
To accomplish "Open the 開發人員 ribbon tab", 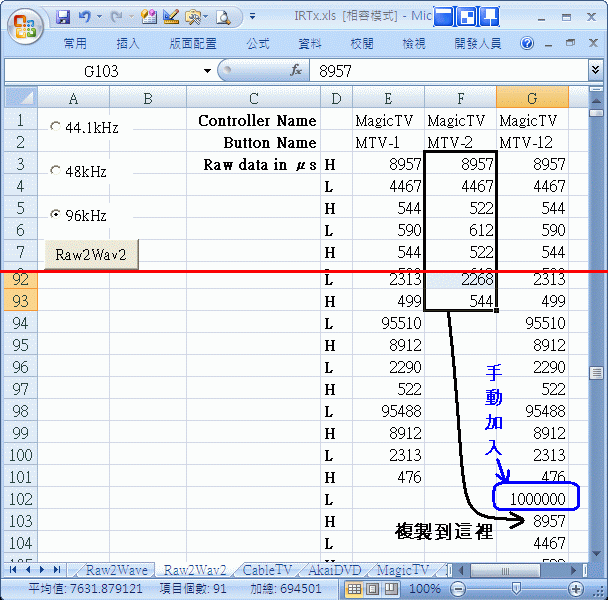I will pos(478,43).
